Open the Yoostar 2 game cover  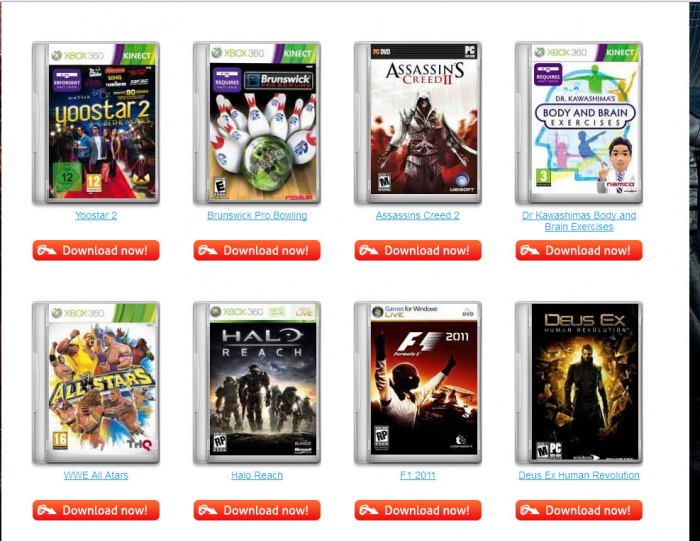pos(96,123)
